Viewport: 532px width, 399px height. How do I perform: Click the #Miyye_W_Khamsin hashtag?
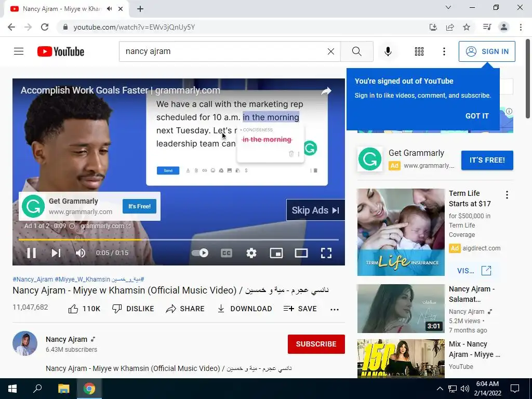(83, 279)
